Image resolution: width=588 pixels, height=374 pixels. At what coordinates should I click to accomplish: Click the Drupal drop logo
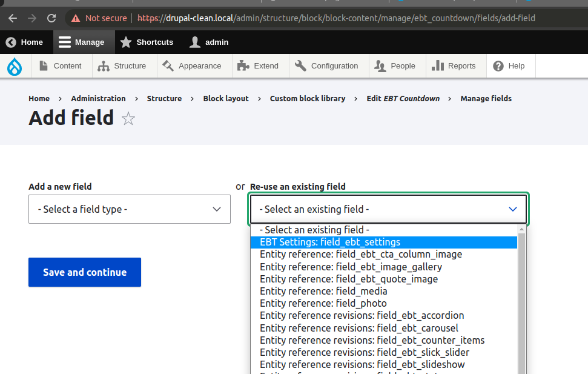pos(15,67)
